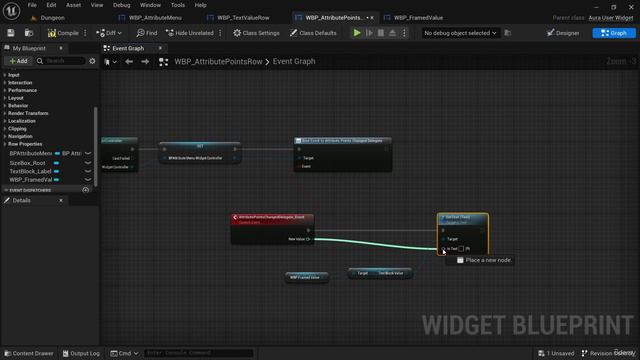Switch to Graph mode
The height and width of the screenshot is (360, 640).
pos(614,33)
